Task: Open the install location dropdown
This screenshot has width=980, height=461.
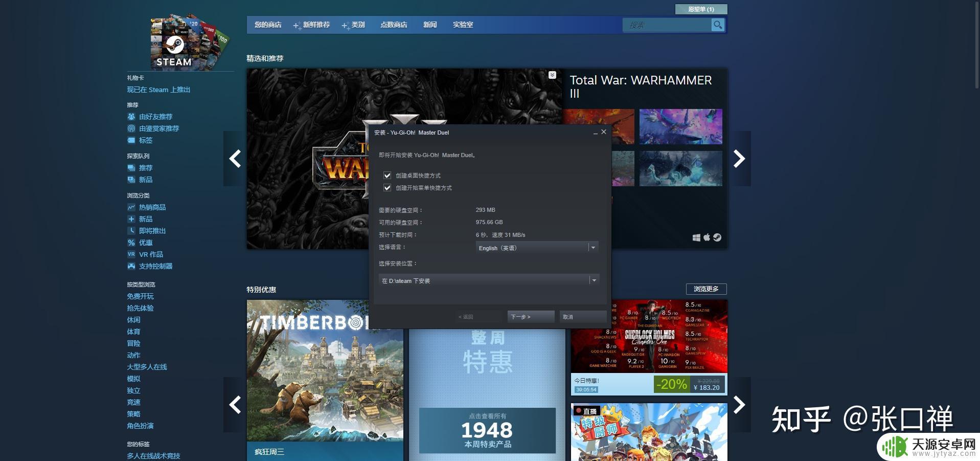Action: click(x=488, y=280)
